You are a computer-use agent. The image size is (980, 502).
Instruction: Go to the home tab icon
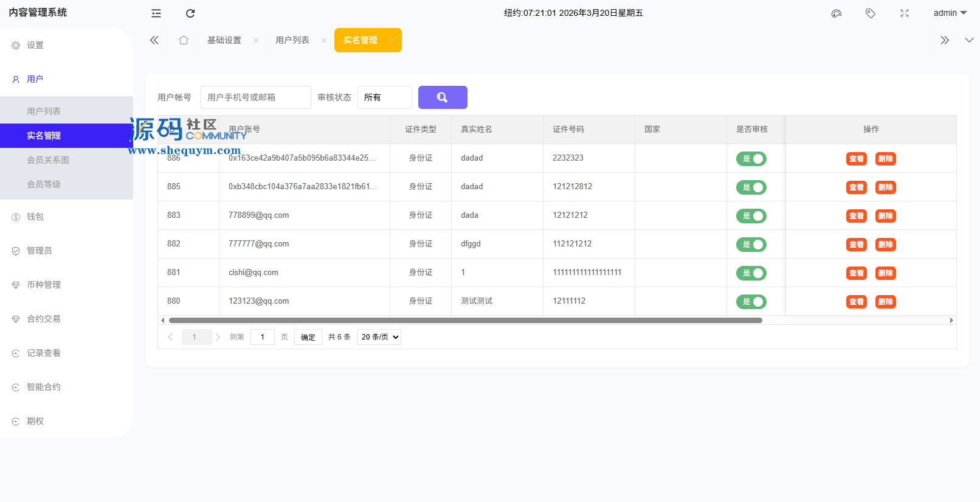point(184,40)
